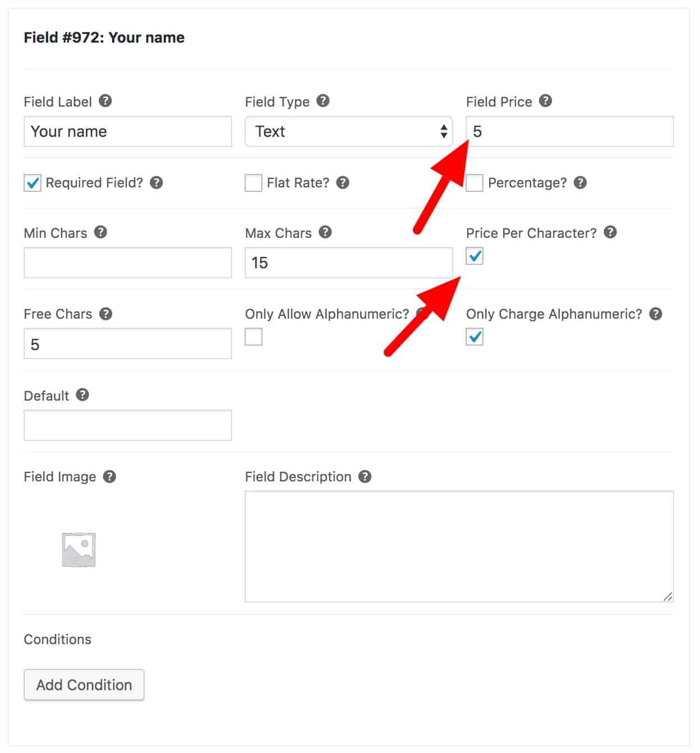700x753 pixels.
Task: Enable Only Allow Alphanumeric
Action: 255,337
